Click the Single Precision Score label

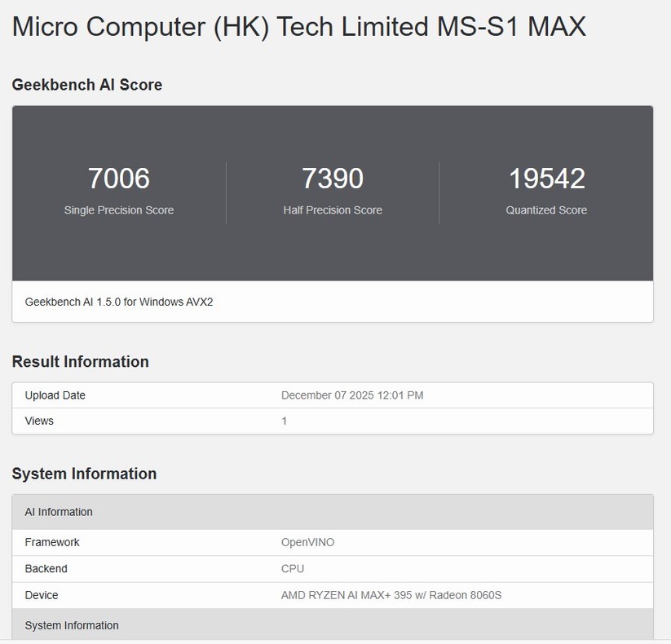pos(118,210)
